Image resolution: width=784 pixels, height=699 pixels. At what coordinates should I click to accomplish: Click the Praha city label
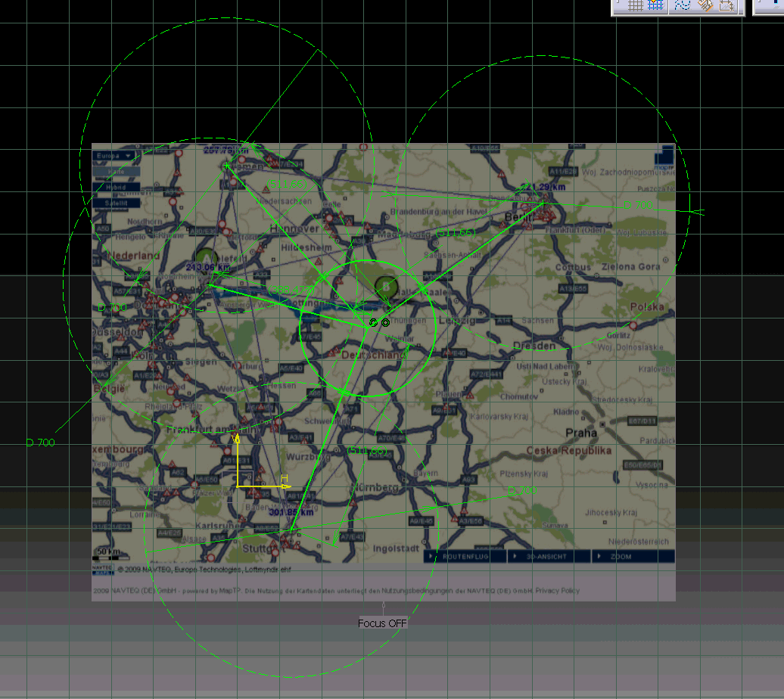point(581,433)
